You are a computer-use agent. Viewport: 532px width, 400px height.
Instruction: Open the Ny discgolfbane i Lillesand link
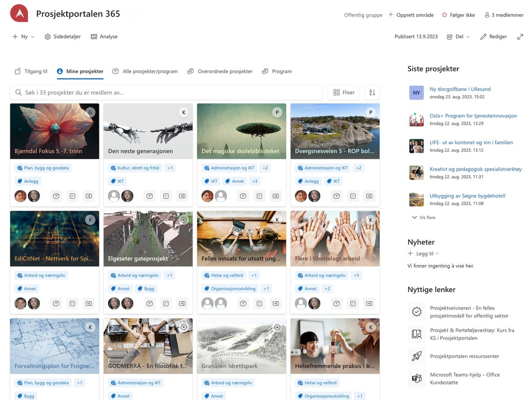(460, 89)
